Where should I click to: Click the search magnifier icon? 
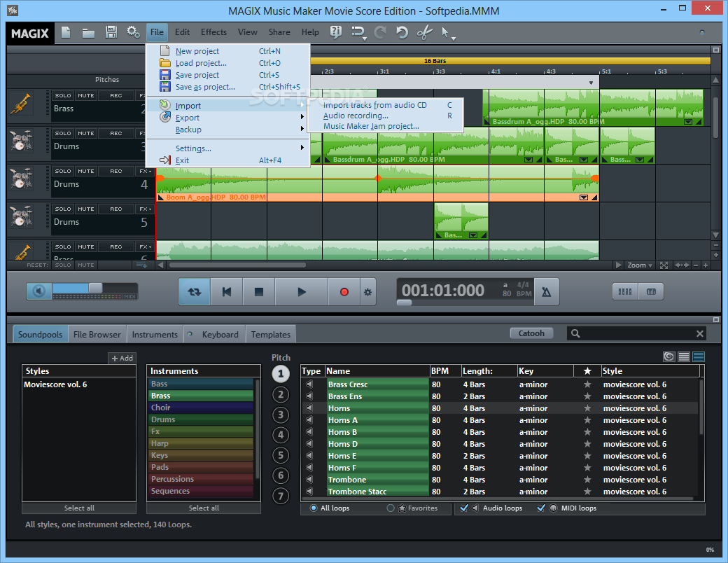[575, 333]
